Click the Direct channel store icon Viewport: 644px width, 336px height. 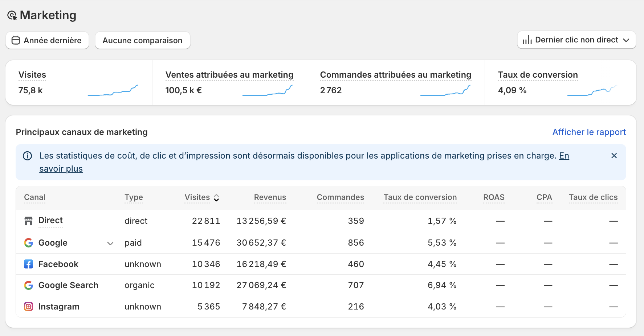(x=28, y=221)
